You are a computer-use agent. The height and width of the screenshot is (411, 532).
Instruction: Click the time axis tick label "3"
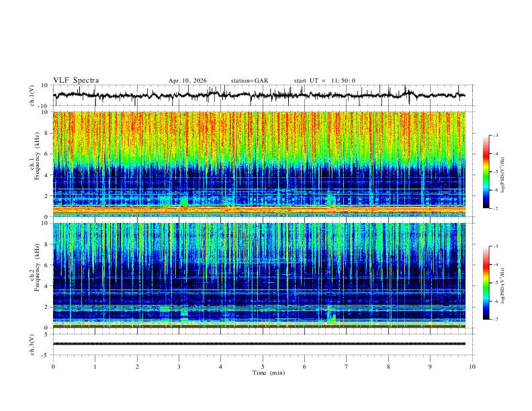tap(179, 367)
